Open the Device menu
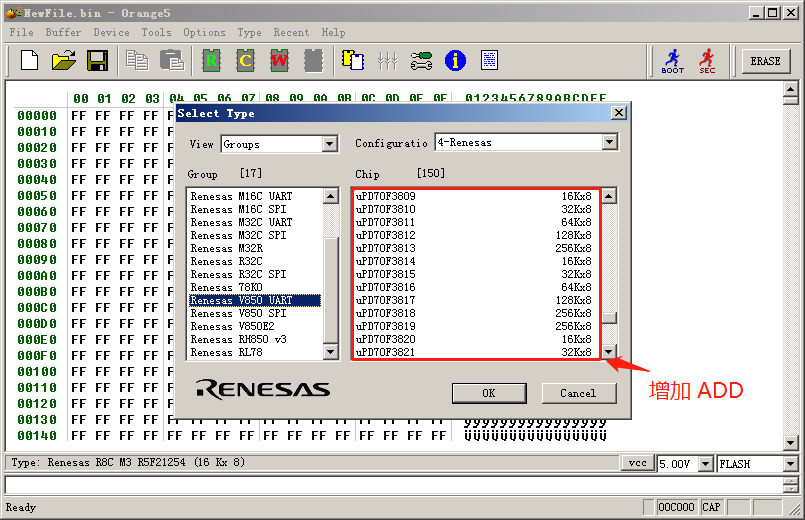Screen dimensions: 805x520 111,32
